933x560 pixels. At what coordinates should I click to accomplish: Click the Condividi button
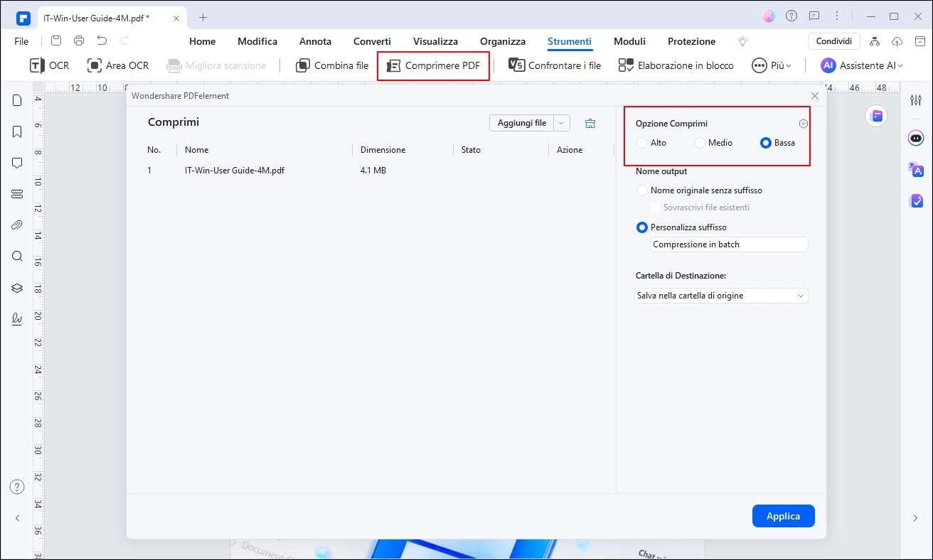click(833, 41)
